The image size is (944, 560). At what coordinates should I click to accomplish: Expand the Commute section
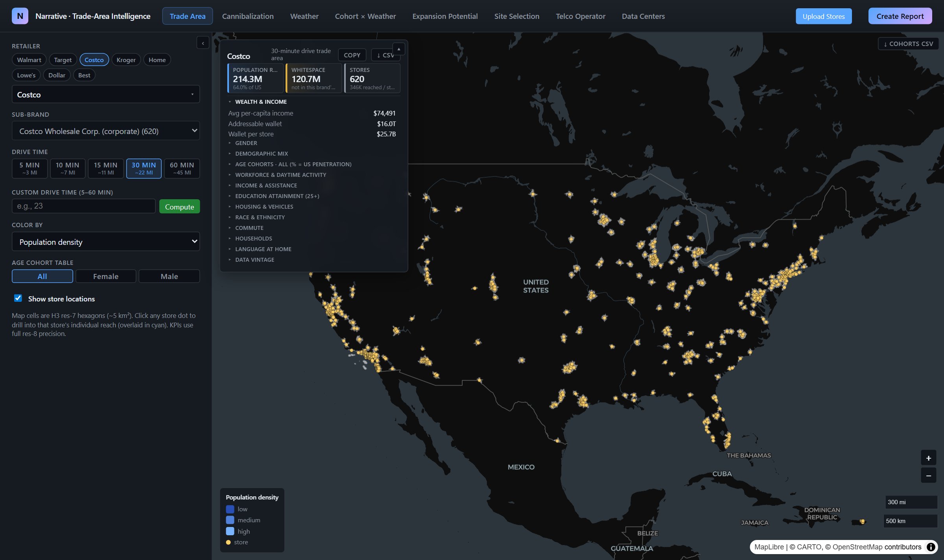point(249,228)
